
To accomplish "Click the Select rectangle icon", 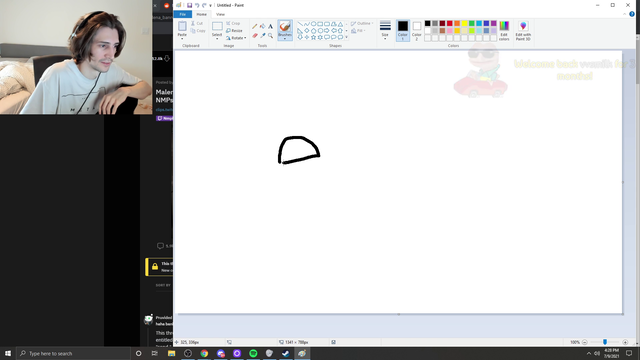I will [x=217, y=27].
